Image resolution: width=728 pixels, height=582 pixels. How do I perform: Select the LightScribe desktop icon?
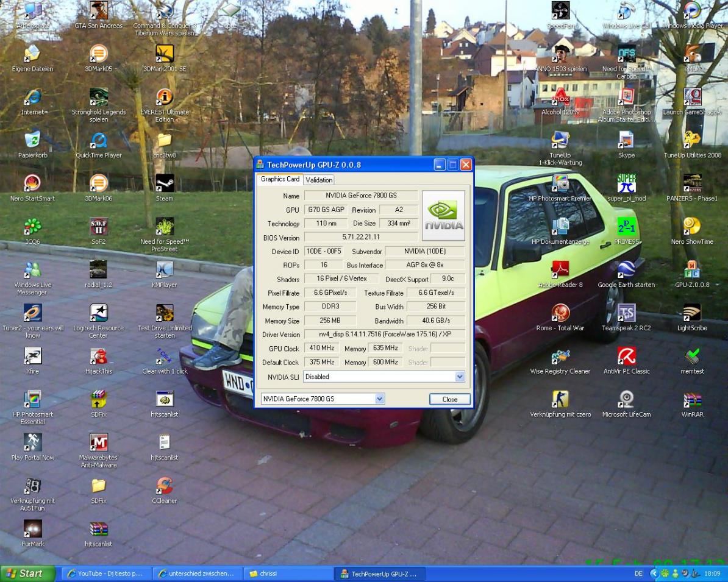pos(692,313)
